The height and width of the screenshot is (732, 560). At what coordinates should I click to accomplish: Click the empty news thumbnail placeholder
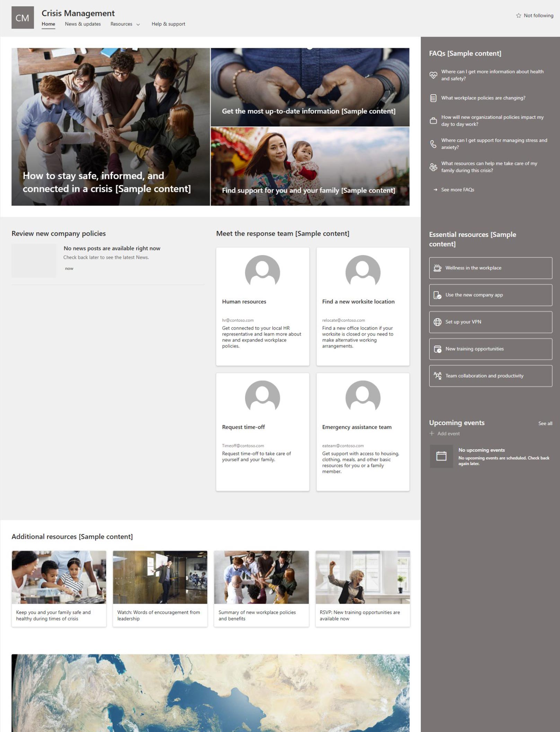34,260
